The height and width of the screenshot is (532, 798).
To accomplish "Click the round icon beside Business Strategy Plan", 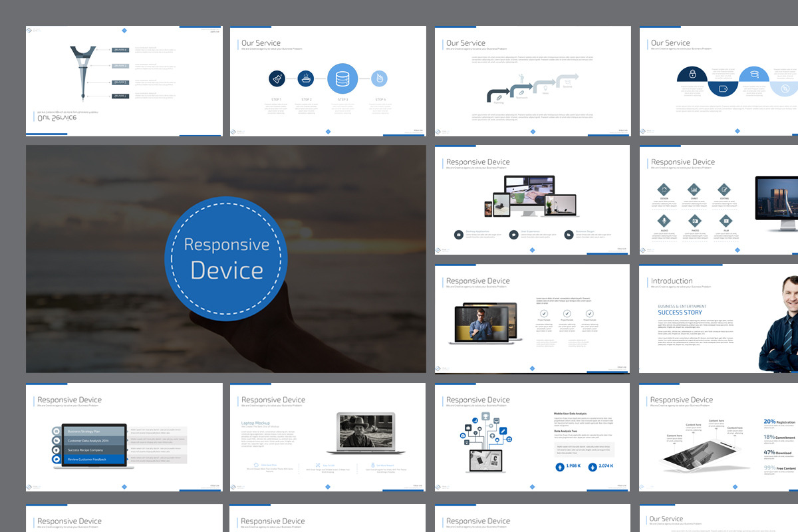I will coord(57,432).
